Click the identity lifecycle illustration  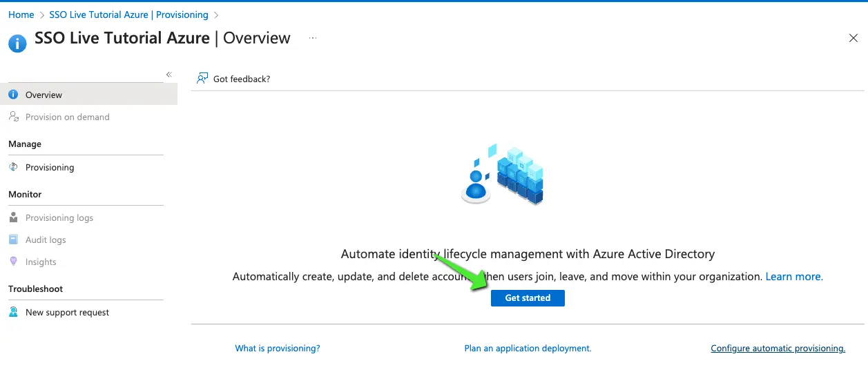(503, 175)
